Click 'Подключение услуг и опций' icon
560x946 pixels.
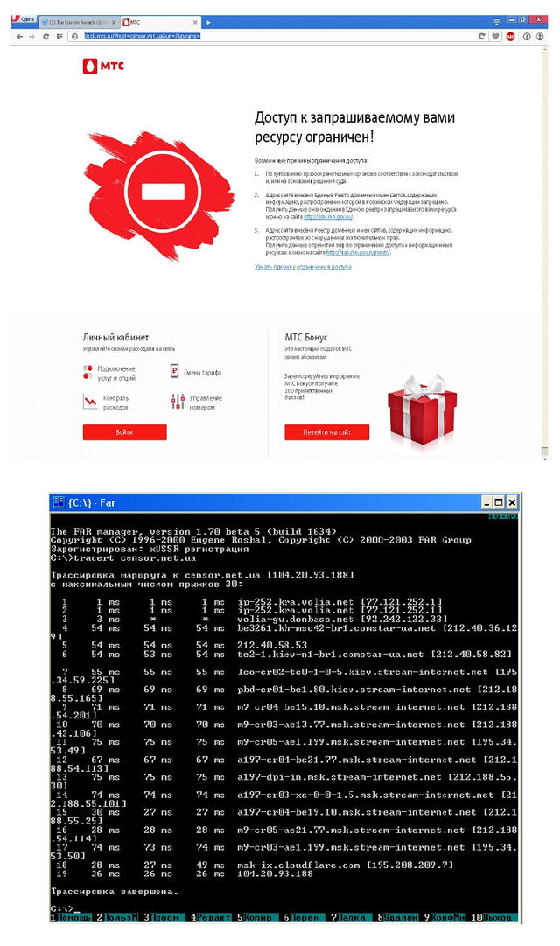[x=88, y=372]
